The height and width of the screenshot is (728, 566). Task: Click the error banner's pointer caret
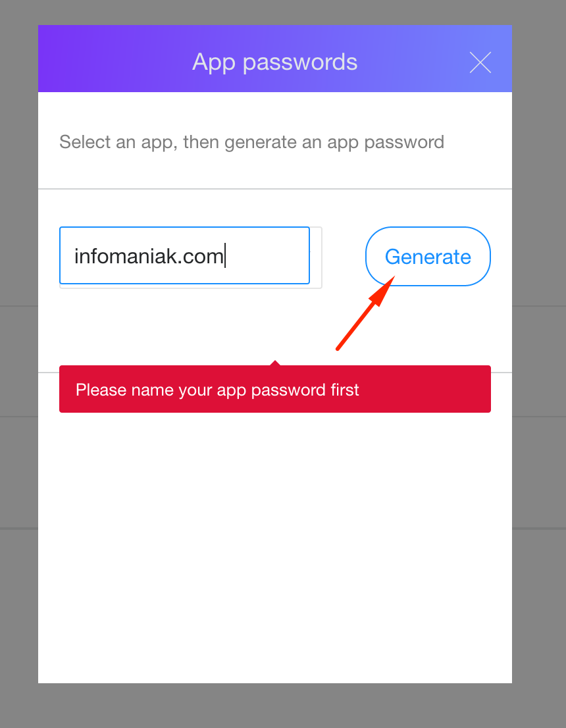point(275,363)
